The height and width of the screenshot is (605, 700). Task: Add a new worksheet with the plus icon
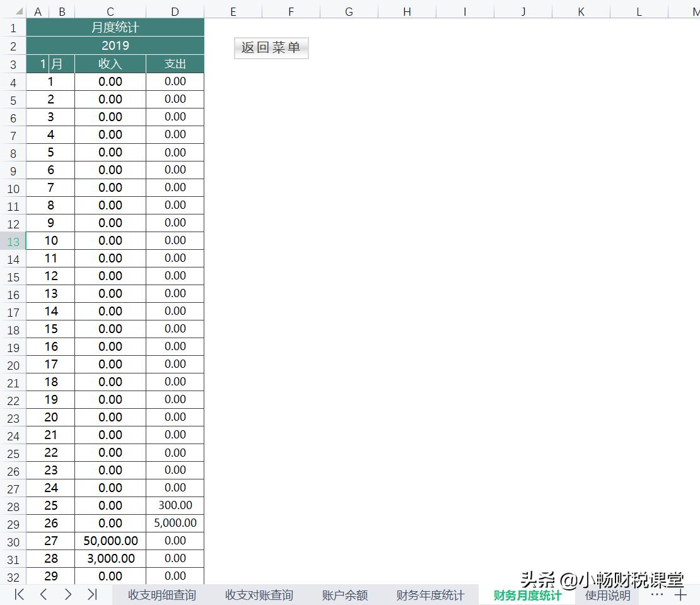pos(682,594)
